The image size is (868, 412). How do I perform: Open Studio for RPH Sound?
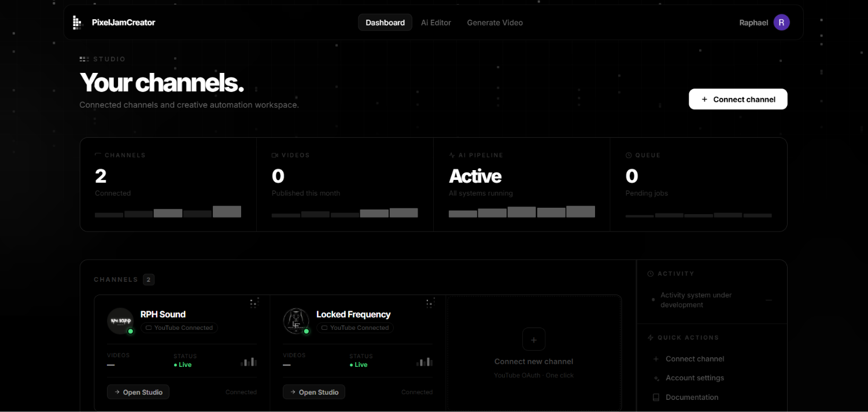click(x=138, y=392)
